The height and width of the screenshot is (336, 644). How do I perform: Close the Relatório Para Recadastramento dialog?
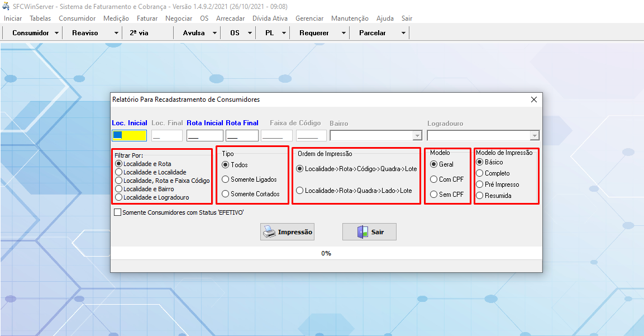pyautogui.click(x=533, y=100)
